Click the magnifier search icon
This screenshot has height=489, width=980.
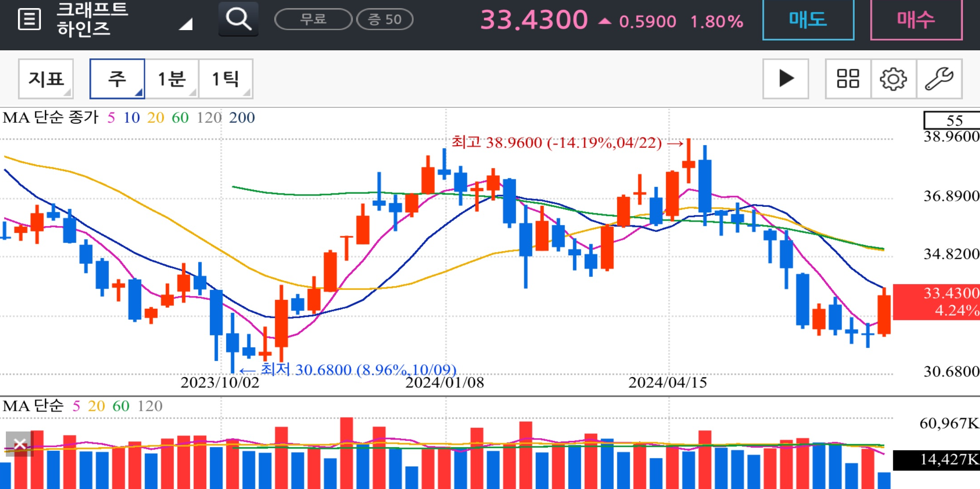pos(238,19)
